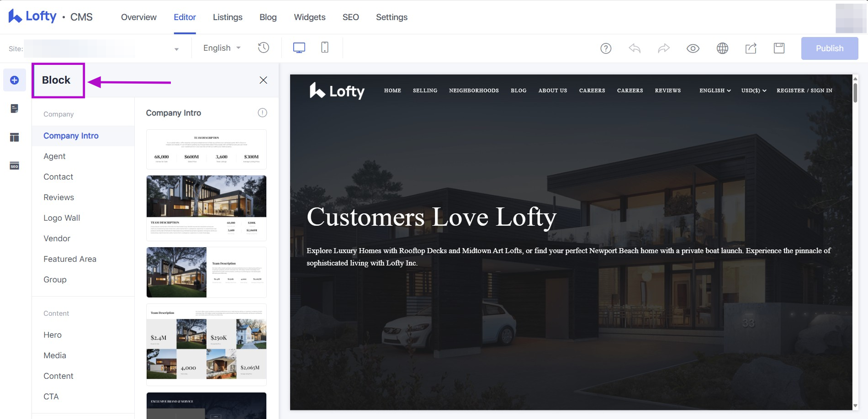Open the help question mark icon

[x=606, y=48]
